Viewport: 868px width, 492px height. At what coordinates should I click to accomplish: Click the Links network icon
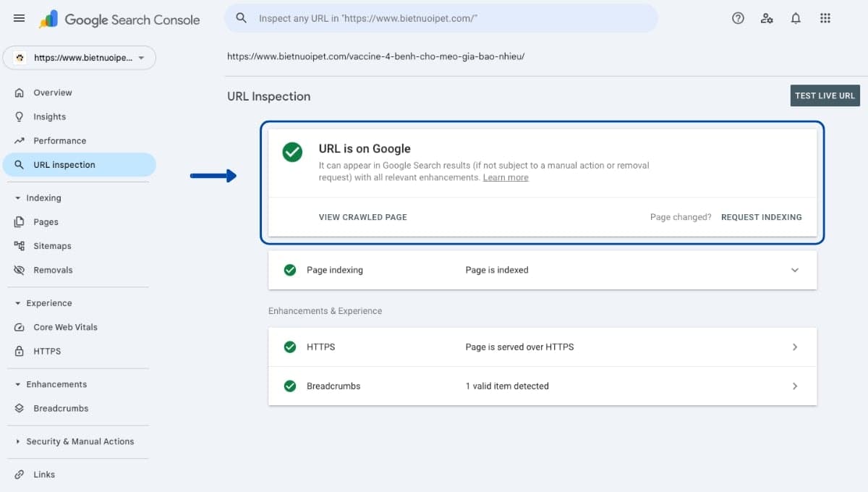(20, 475)
